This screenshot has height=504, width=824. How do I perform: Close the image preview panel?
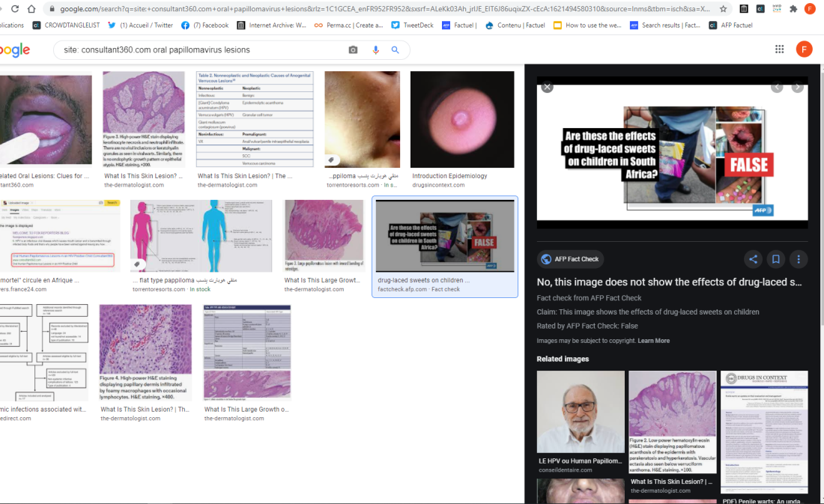(x=547, y=87)
